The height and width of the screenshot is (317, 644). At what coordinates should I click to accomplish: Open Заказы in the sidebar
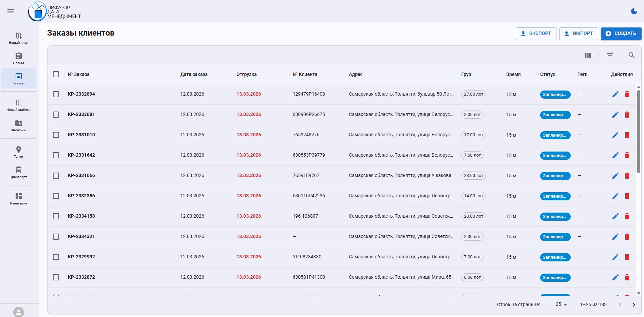pos(19,79)
